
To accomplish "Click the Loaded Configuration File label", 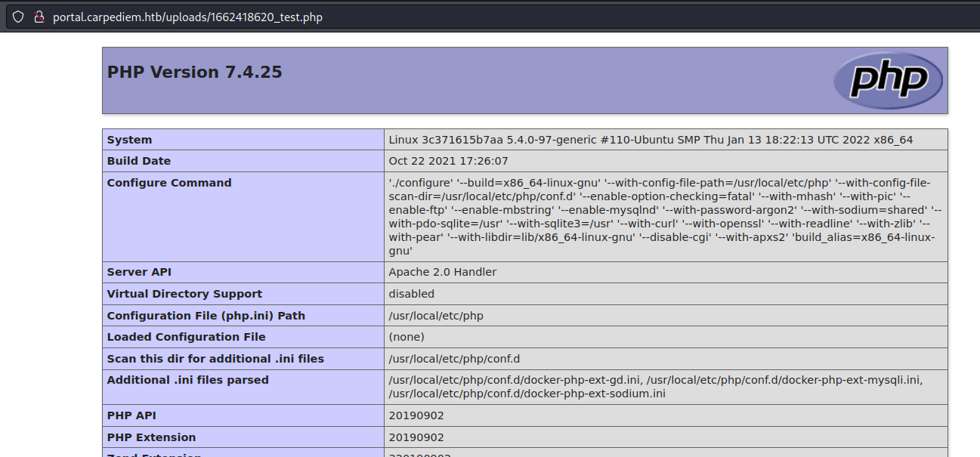I will [x=186, y=337].
